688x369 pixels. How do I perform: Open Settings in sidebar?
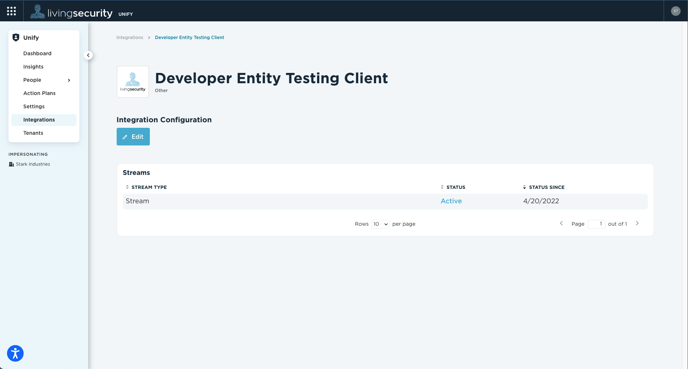pos(34,107)
